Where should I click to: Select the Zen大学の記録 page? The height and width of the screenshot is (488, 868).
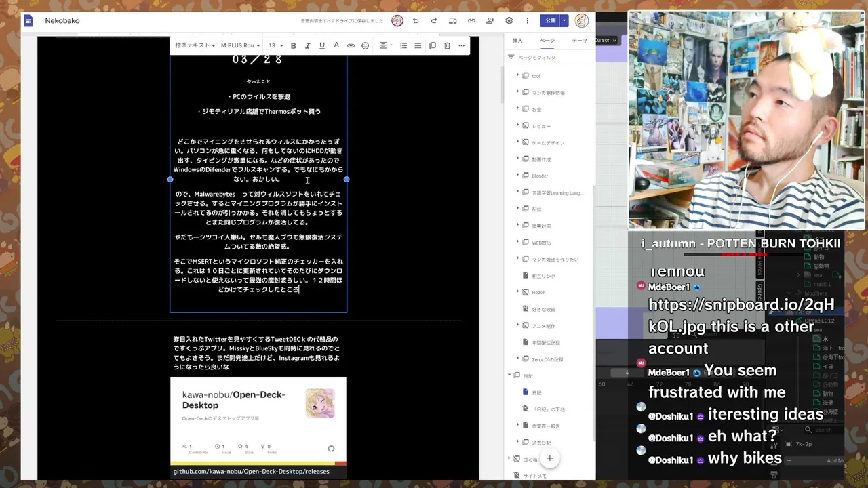547,359
